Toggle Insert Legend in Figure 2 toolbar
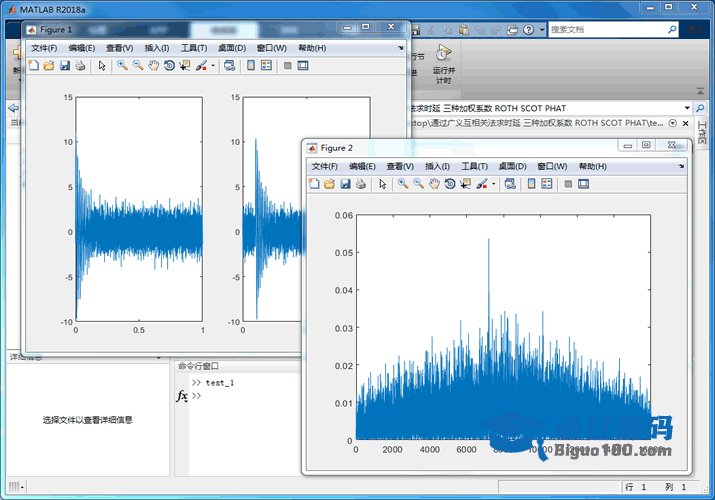This screenshot has width=715, height=500. (548, 184)
